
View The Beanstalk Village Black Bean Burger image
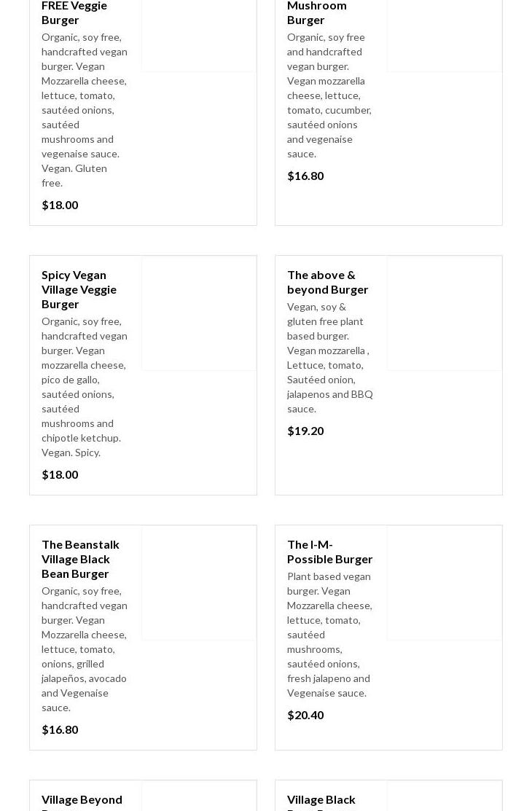click(x=199, y=583)
